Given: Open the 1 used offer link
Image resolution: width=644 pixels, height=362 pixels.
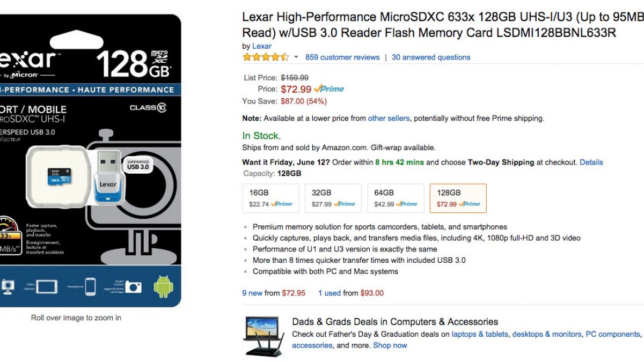Looking at the screenshot, I should pos(330,293).
